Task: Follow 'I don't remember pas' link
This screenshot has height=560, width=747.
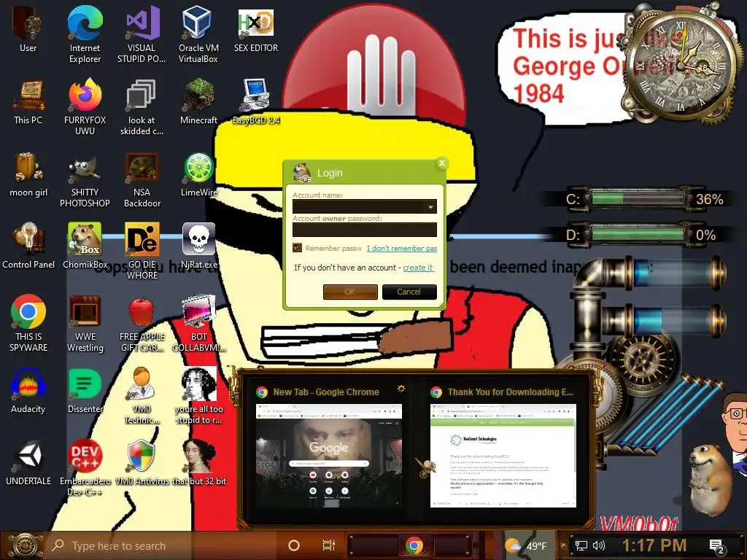Action: click(x=402, y=248)
